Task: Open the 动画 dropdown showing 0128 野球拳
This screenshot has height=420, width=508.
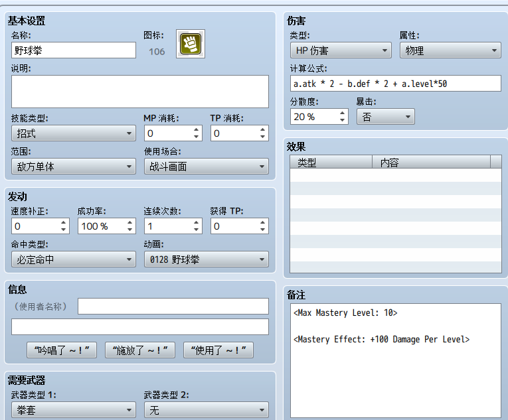Action: [x=207, y=259]
